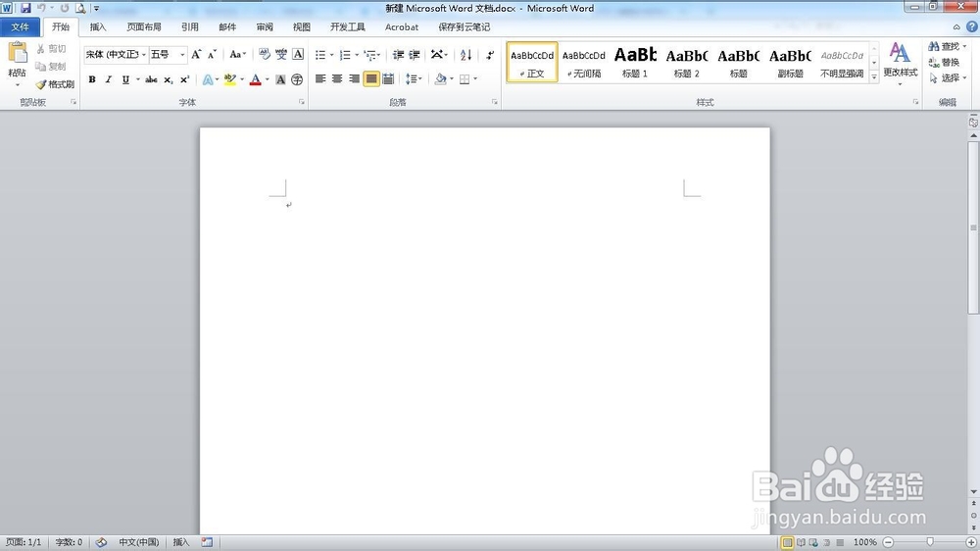Click the Center alignment icon

(337, 78)
